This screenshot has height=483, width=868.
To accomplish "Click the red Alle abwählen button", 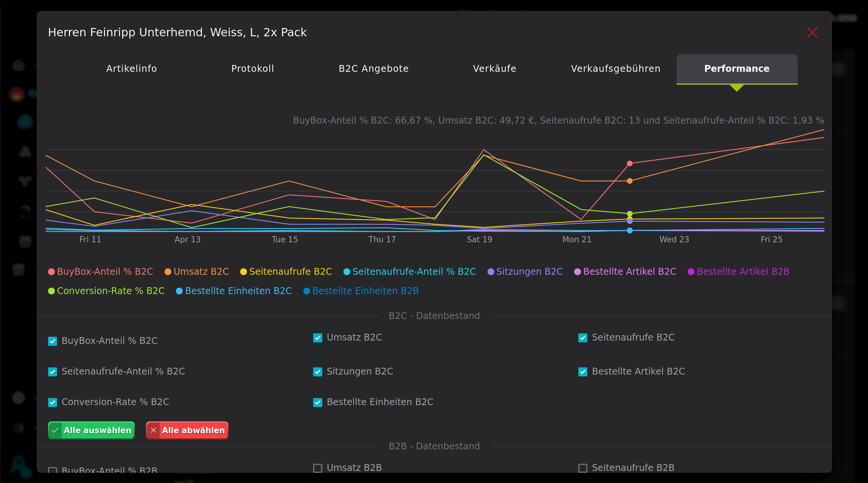I will [x=187, y=430].
